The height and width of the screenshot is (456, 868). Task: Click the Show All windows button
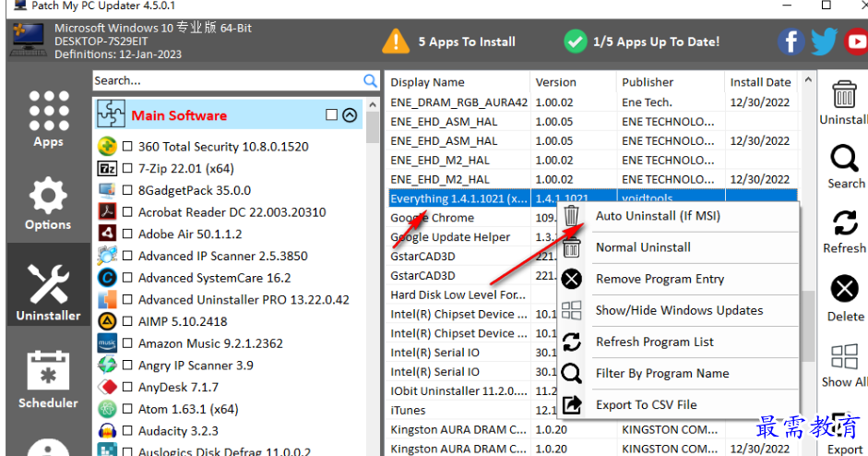point(845,366)
